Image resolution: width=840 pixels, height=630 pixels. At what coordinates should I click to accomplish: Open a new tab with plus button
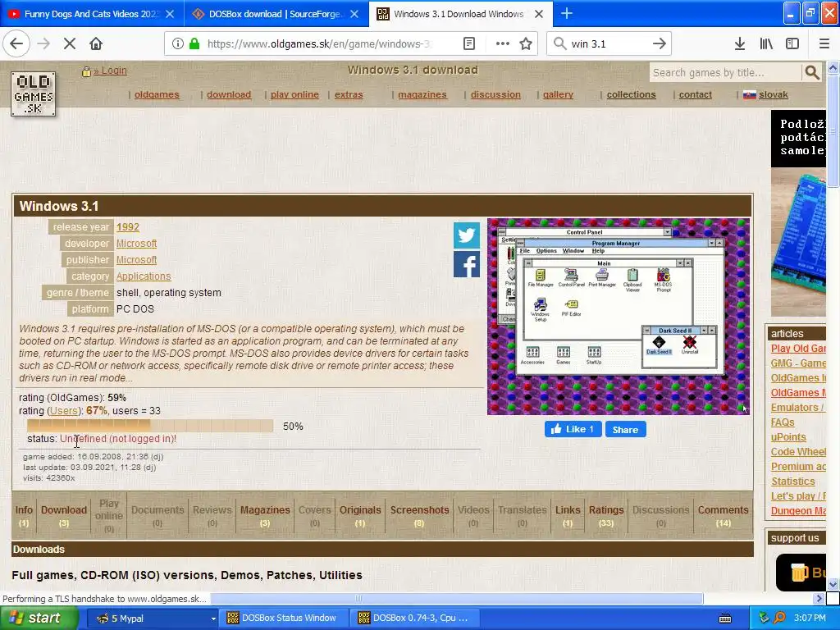click(566, 13)
